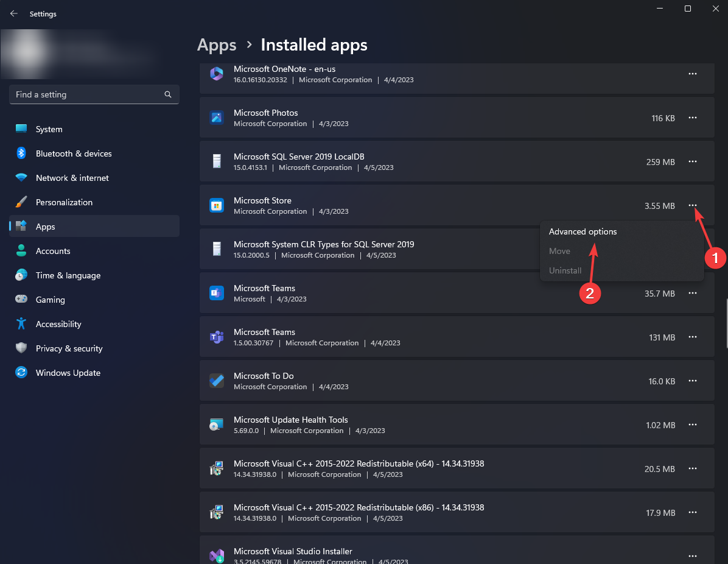This screenshot has width=728, height=564.
Task: Click the search magnifier icon
Action: point(168,95)
